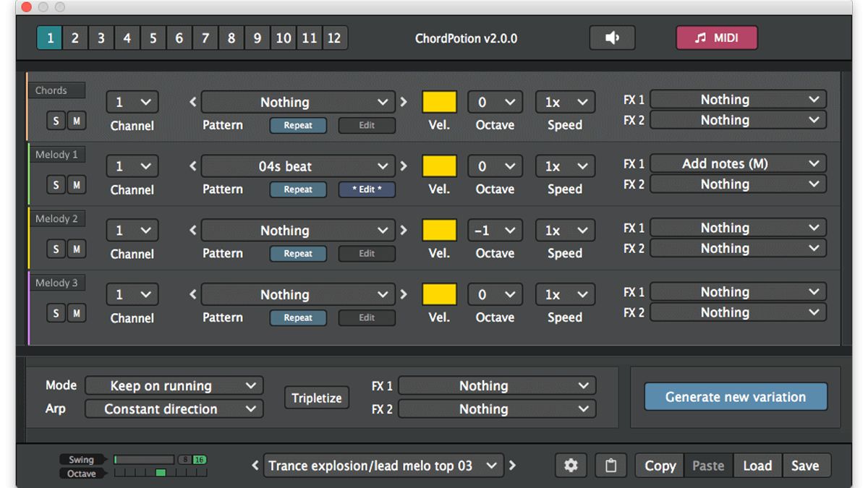Click the Tripletize button

[316, 397]
